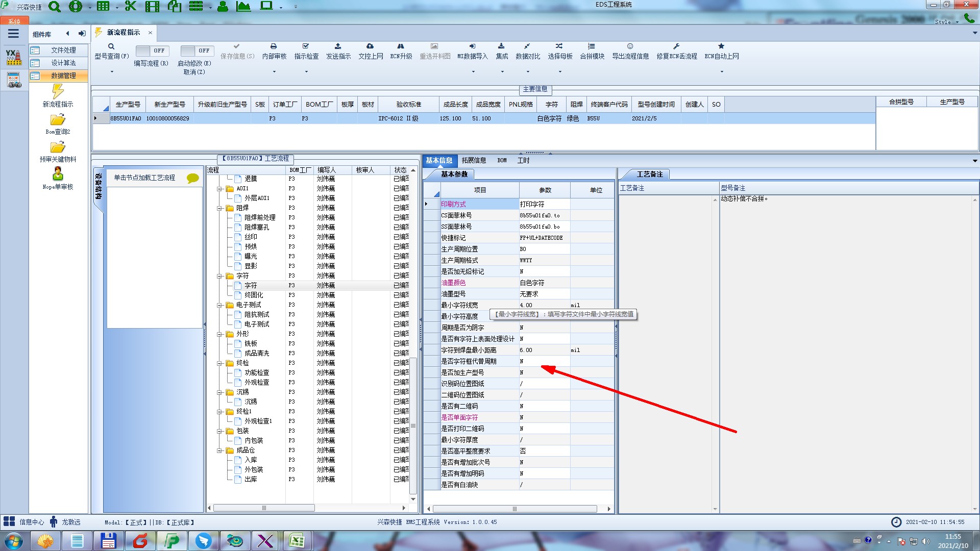Select 文件处理 in component library

[59, 50]
